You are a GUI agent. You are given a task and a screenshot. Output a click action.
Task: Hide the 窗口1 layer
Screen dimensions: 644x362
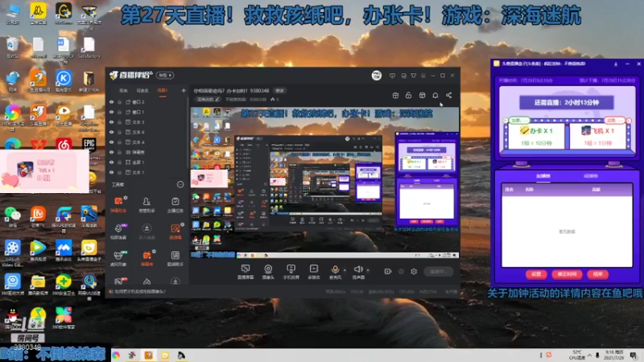point(111,112)
